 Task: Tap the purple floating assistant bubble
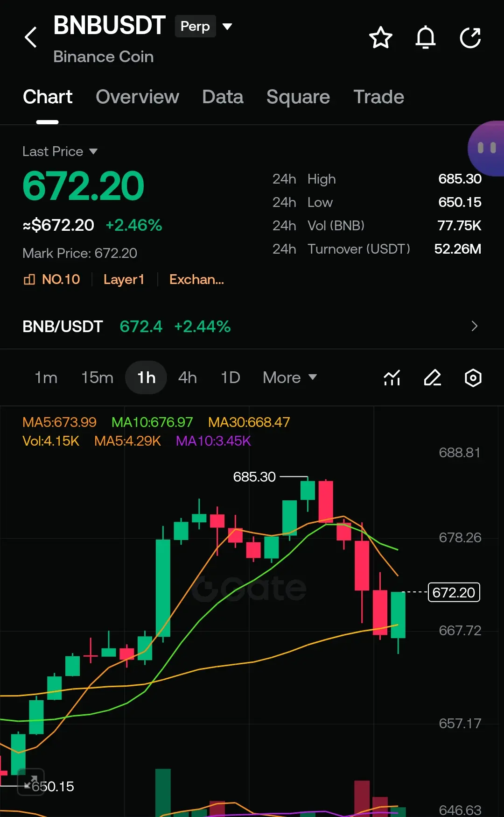click(486, 149)
